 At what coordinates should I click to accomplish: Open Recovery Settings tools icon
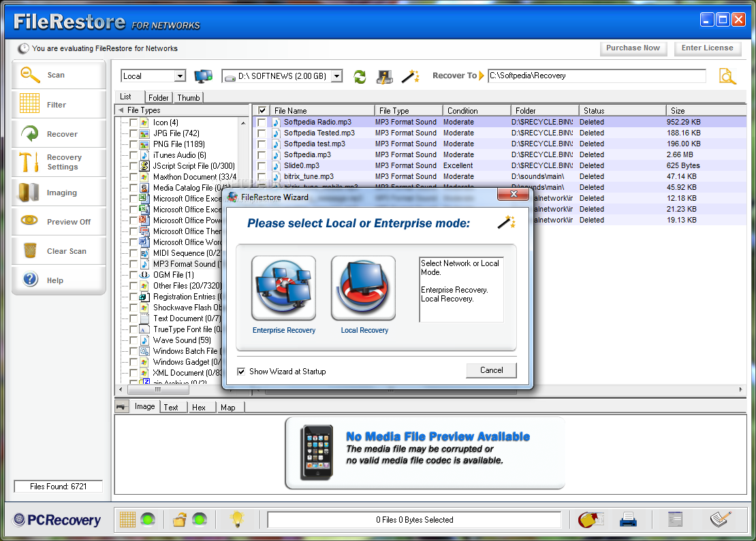coord(29,162)
